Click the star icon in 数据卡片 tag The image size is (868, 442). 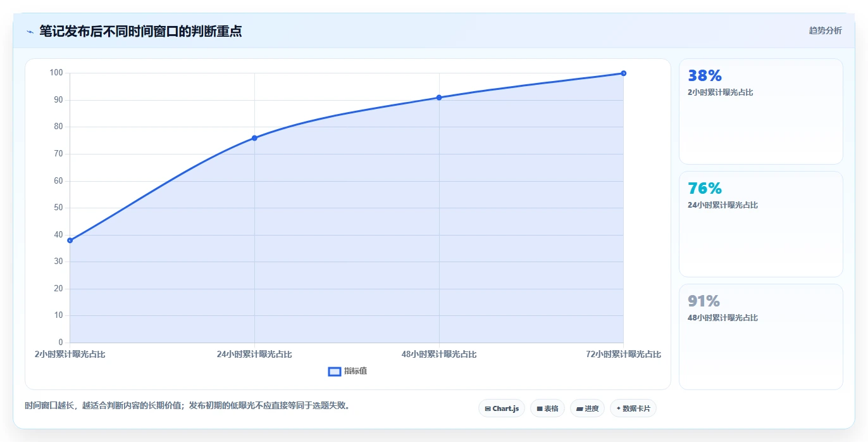point(618,408)
